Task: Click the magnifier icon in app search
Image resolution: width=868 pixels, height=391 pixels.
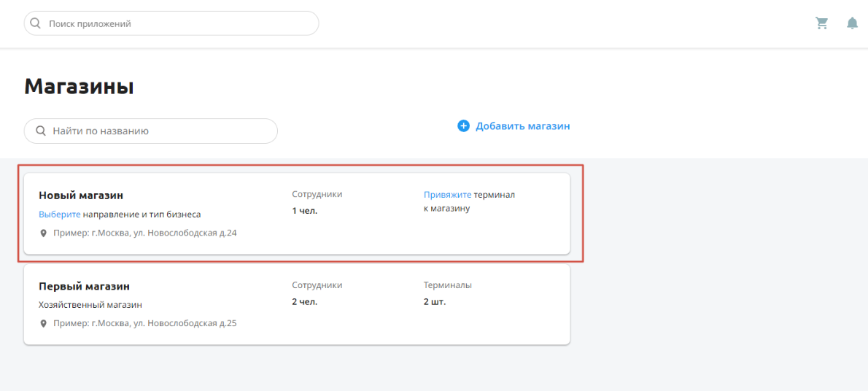Action: pyautogui.click(x=36, y=24)
